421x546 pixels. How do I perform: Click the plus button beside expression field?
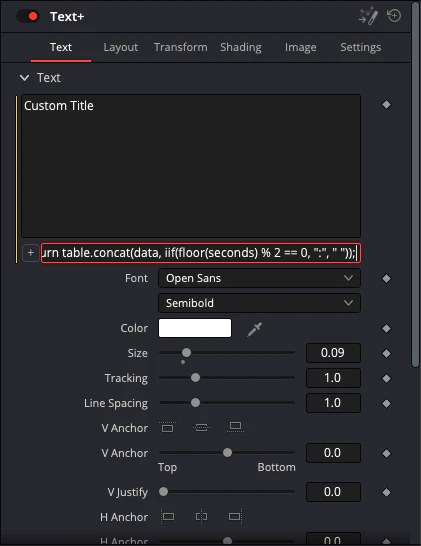tap(31, 253)
